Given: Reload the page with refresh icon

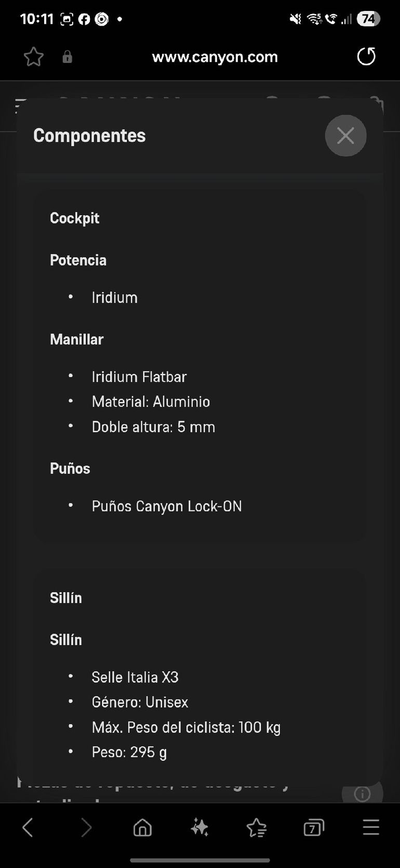Looking at the screenshot, I should [366, 56].
